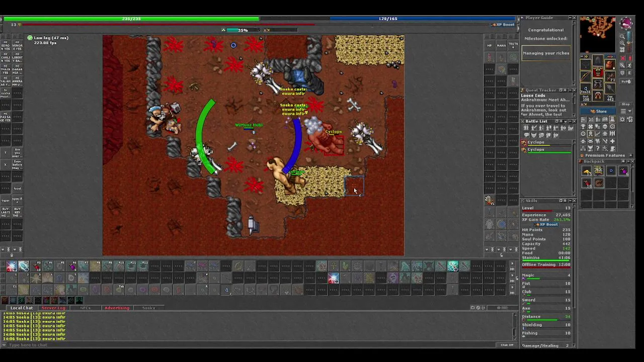Use the first action bar spell slot

tap(12, 266)
